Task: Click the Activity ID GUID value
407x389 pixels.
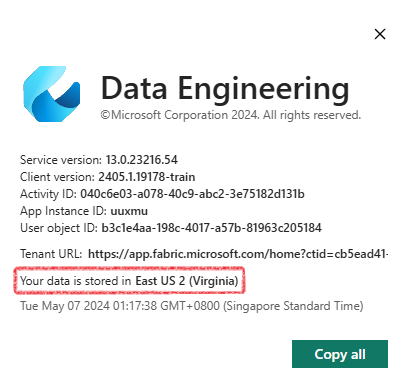Action: pos(192,194)
